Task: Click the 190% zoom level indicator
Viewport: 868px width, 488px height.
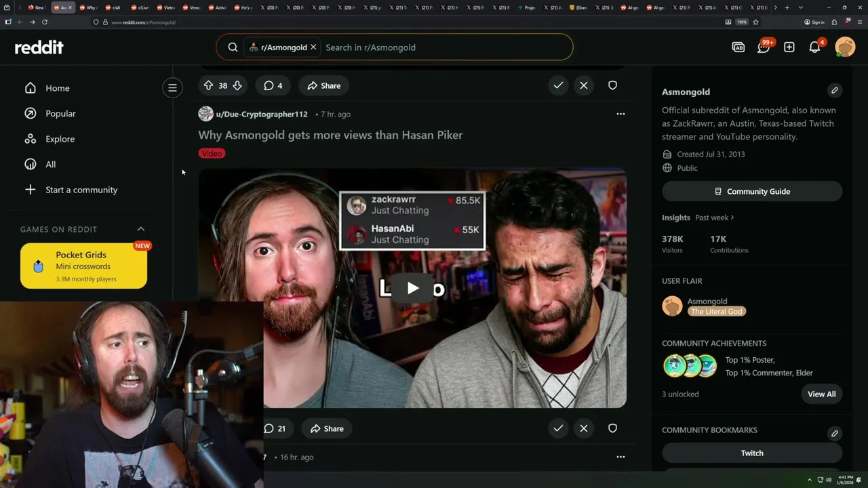Action: (742, 22)
